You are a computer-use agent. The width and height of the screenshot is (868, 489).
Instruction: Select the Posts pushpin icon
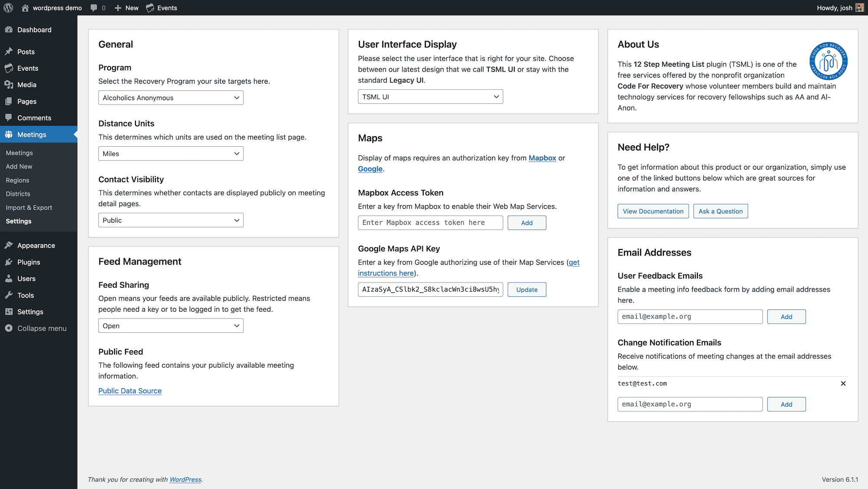[x=10, y=52]
